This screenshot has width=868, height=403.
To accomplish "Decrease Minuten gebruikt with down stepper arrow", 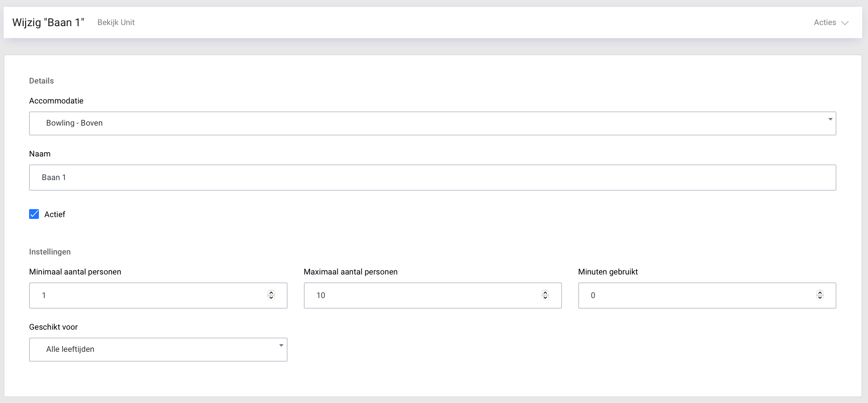I will click(x=820, y=298).
